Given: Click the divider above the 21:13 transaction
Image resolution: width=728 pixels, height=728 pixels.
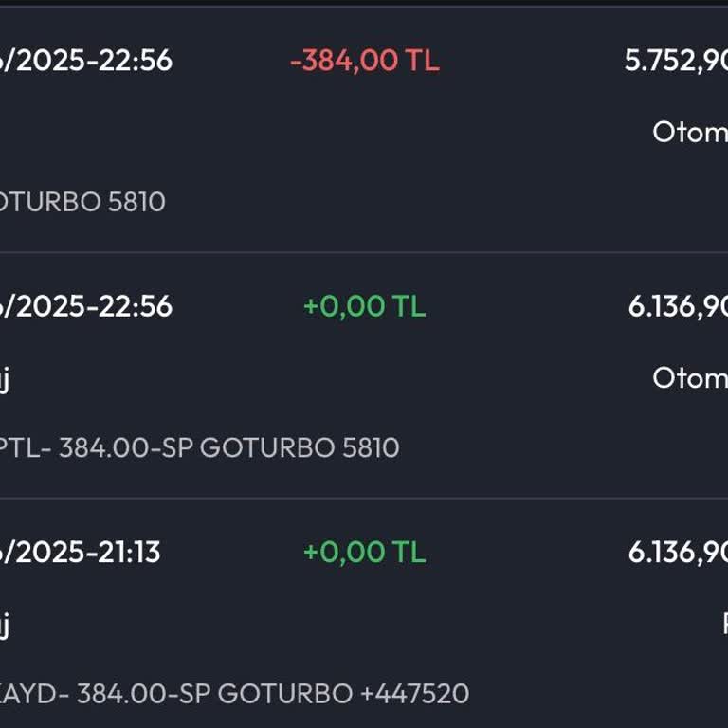Looking at the screenshot, I should [x=364, y=499].
